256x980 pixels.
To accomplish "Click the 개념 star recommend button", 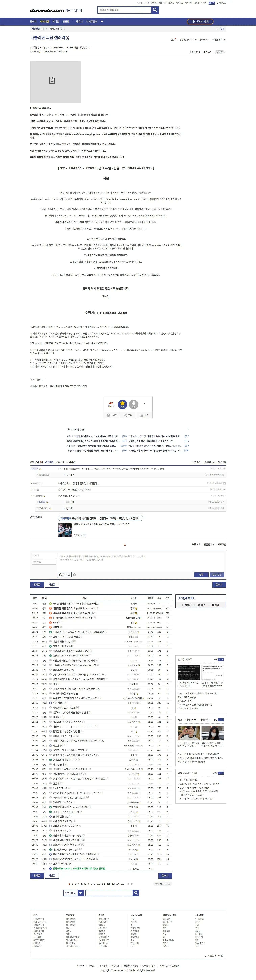I will coord(123,404).
